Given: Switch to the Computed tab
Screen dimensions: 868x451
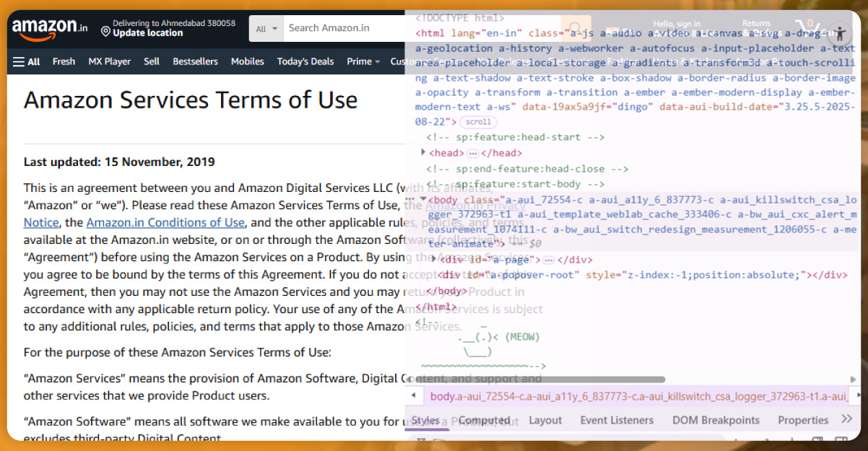Looking at the screenshot, I should [x=484, y=420].
